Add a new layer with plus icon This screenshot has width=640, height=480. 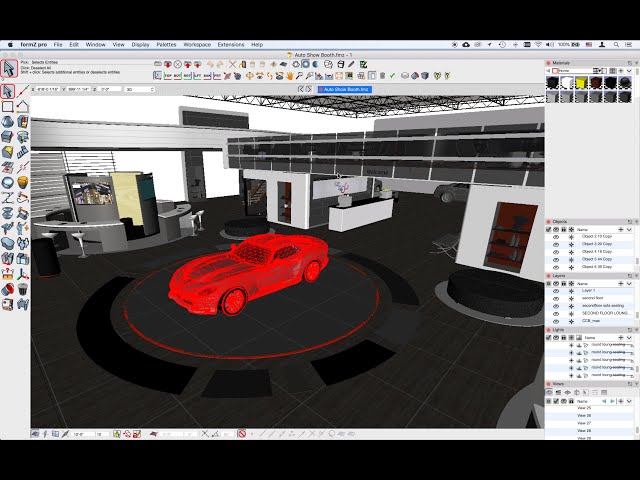(621, 283)
